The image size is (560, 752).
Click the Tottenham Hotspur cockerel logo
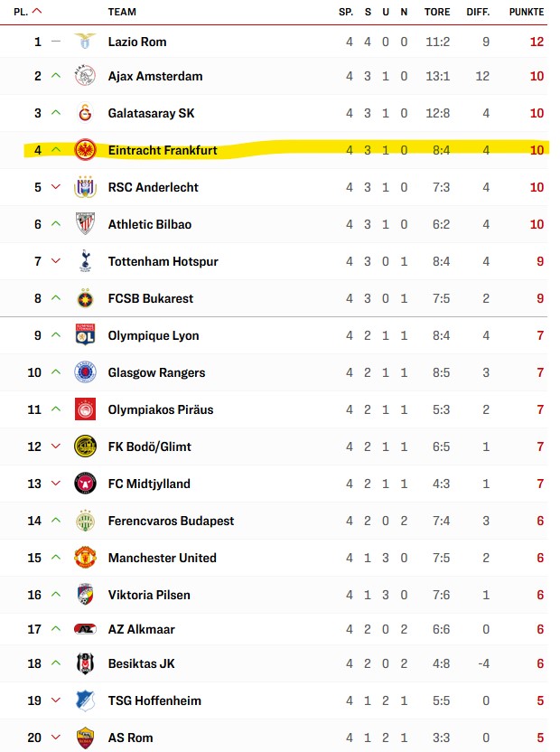[85, 261]
